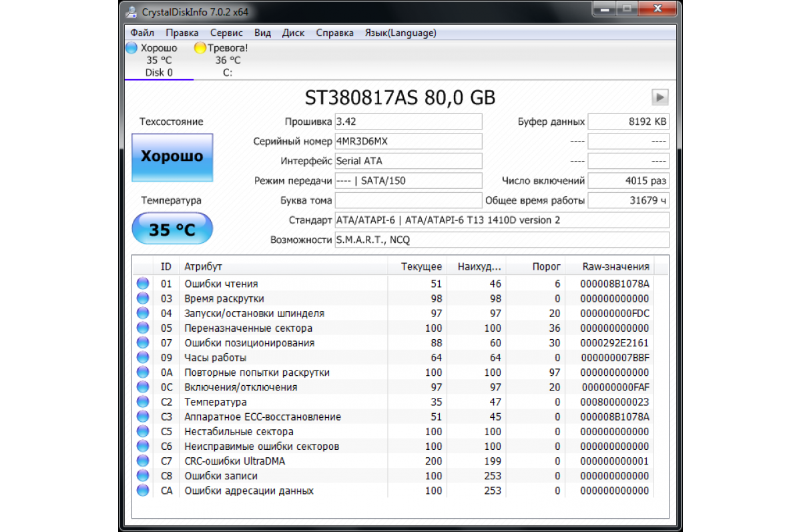Screen dimensions: 801x532
Task: Click the drive title ST380817AS 80,0 GB
Action: point(400,97)
